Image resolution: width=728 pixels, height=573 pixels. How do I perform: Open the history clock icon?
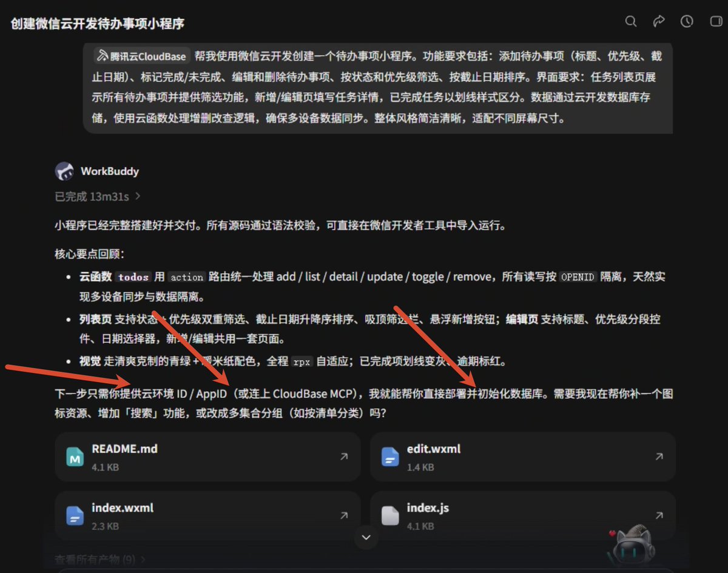tap(687, 22)
